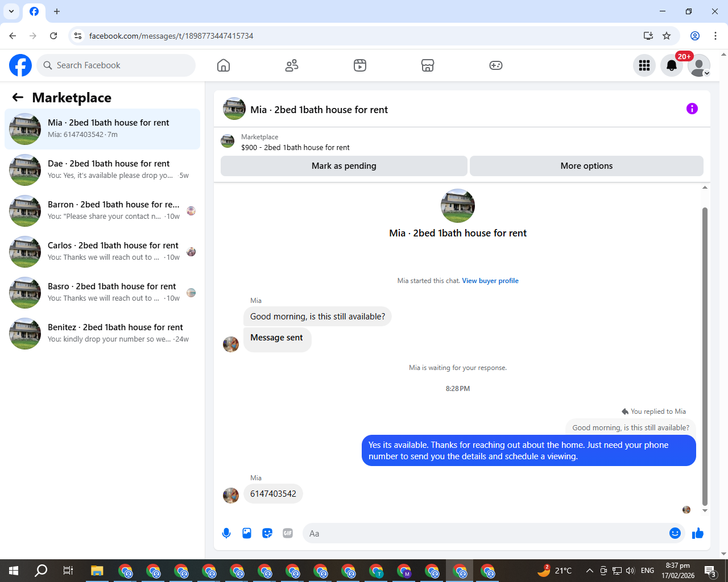This screenshot has width=728, height=582.
Task: Choose a GIF icon
Action: point(288,533)
